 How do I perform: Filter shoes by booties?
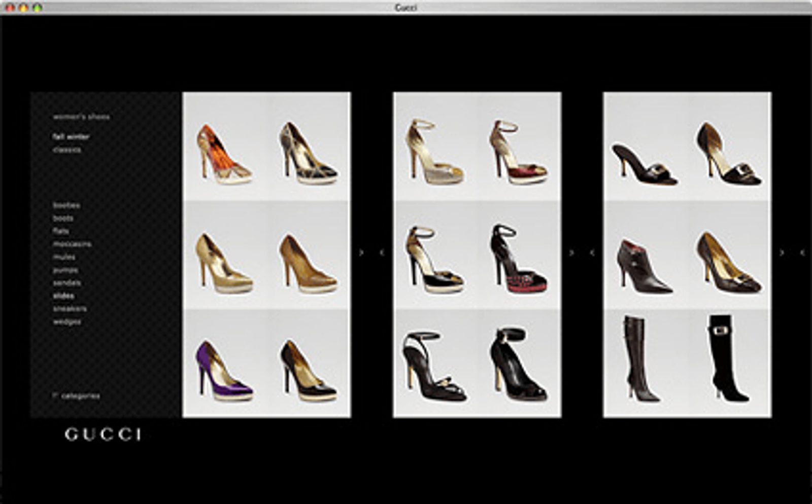pyautogui.click(x=66, y=205)
